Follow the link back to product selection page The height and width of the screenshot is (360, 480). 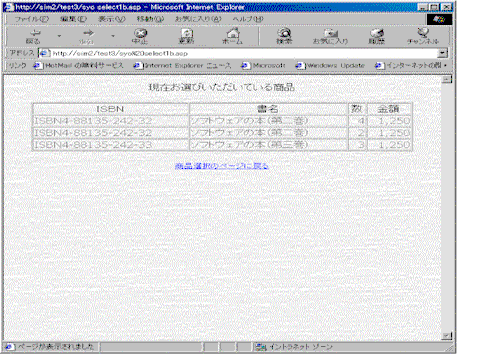[x=222, y=166]
